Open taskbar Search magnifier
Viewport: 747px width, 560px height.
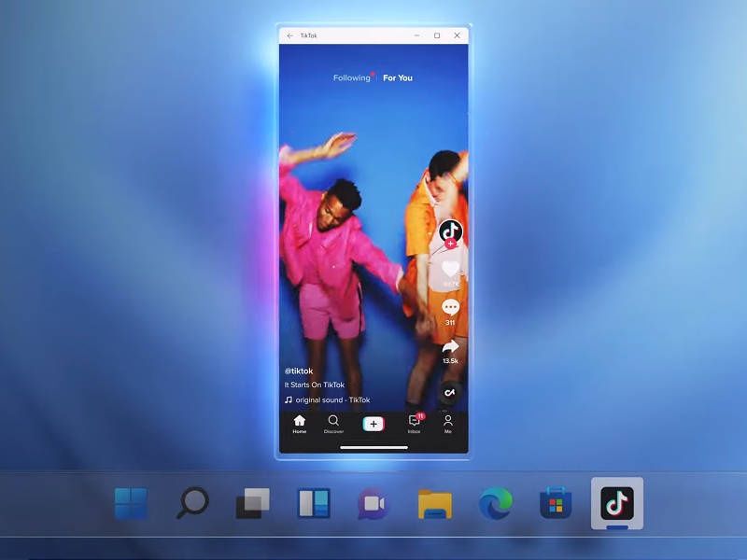tap(192, 503)
